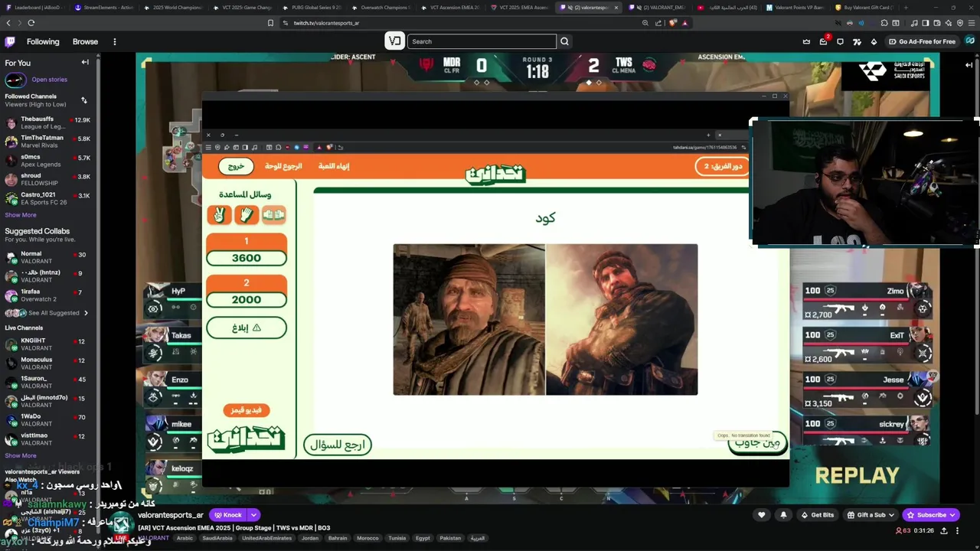Image resolution: width=980 pixels, height=551 pixels.
Task: Show more followed channels
Action: (x=21, y=215)
